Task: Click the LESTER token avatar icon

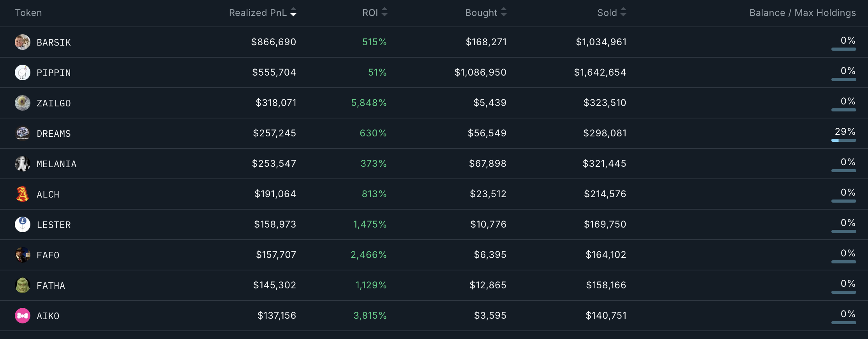Action: (x=23, y=224)
